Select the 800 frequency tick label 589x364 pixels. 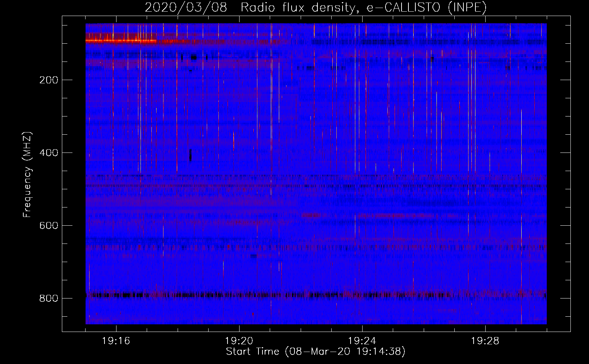coord(49,298)
